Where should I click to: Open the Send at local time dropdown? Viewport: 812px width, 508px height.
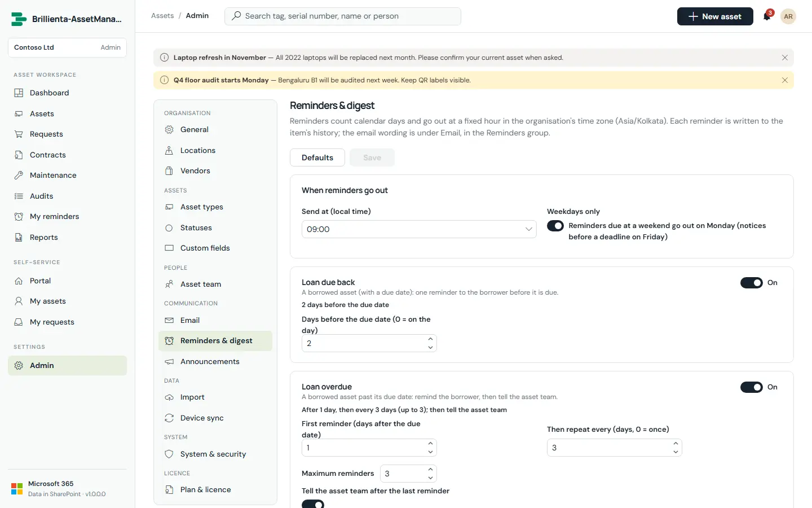click(x=419, y=229)
